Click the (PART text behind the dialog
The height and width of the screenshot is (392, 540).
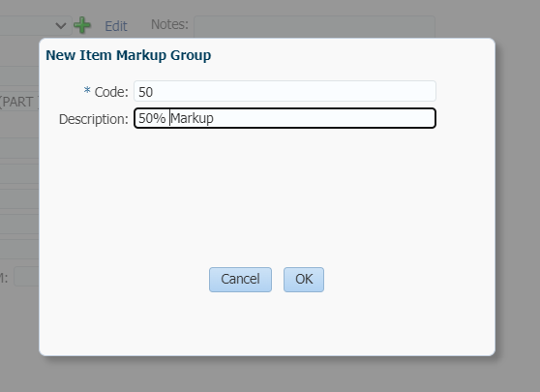coord(19,102)
